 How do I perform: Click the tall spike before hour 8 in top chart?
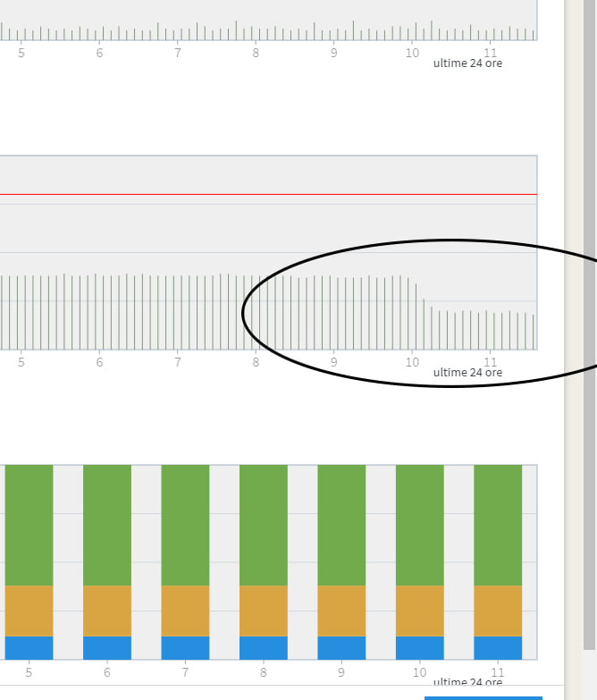[237, 30]
